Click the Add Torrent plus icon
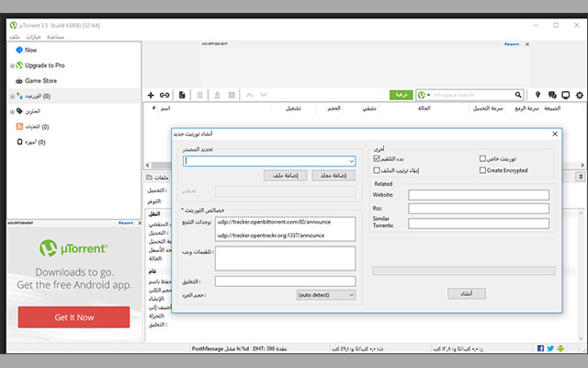 pos(151,95)
